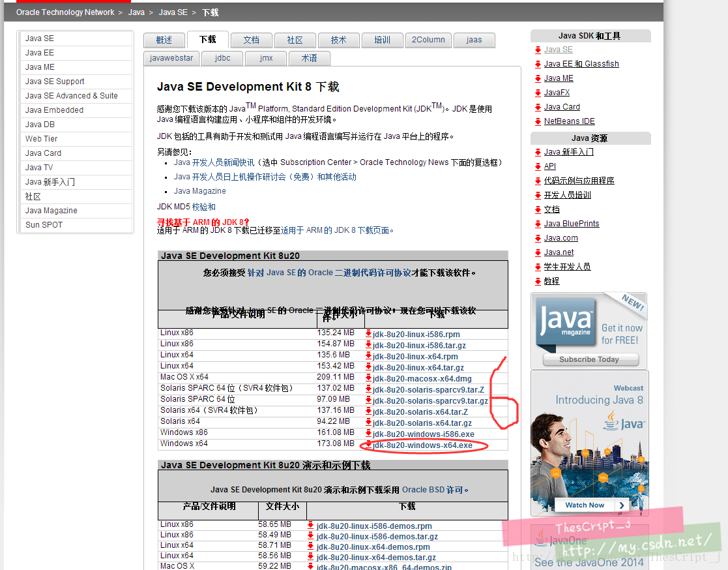The height and width of the screenshot is (570, 728).
Task: Click download icon beside jdk-8u20-linux-i586-demos.rpm
Action: (x=311, y=526)
